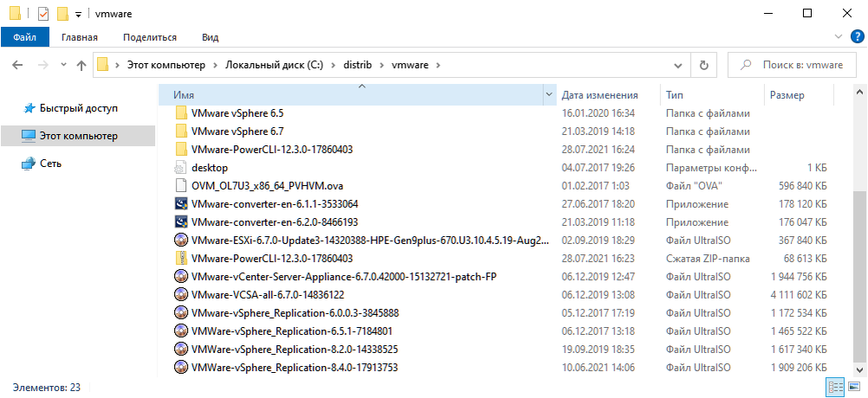Viewport: 868px width, 398px height.
Task: Select file name VMWare-vSphere_Replication-8.4.0-17913753
Action: tap(295, 368)
